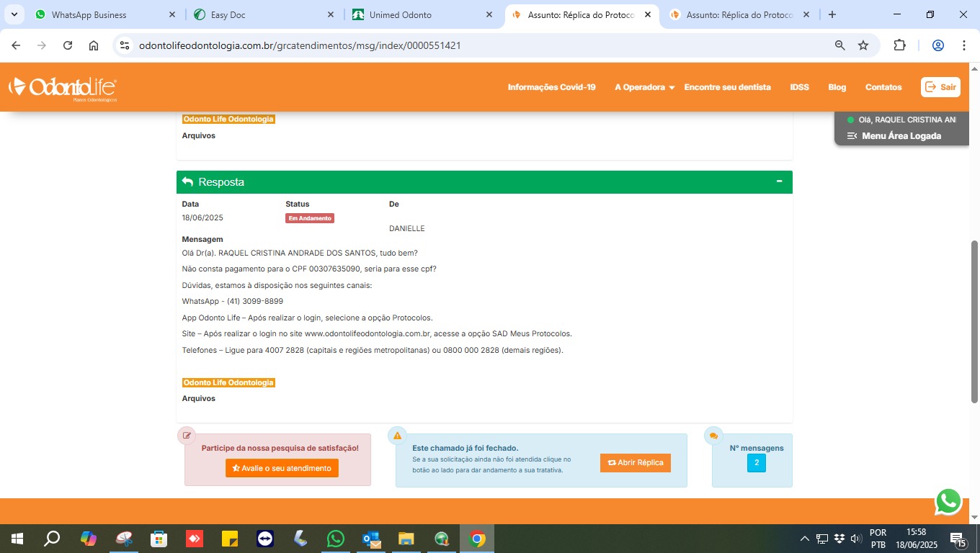Open the Windows Start menu

click(16, 539)
